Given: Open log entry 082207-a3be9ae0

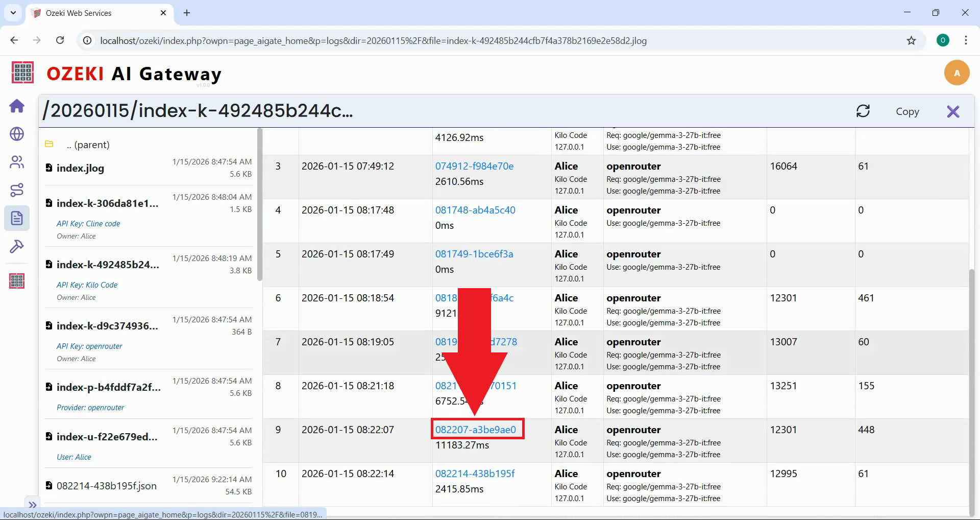Looking at the screenshot, I should (x=476, y=430).
